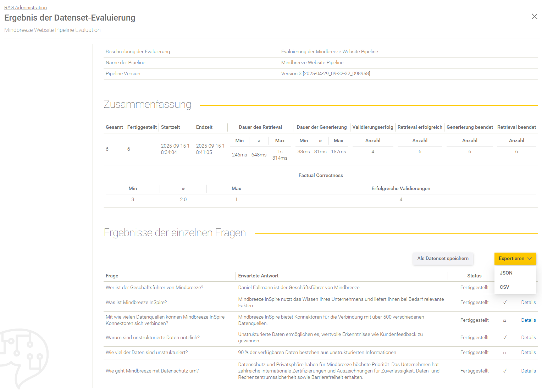This screenshot has width=542, height=392.
Task: Click checkmark icon for unstrukturierte Daten nützlich row
Action: click(x=505, y=338)
